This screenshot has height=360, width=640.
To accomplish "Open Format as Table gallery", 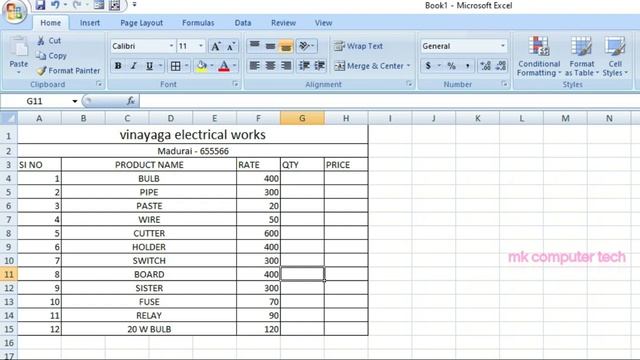I will (582, 56).
